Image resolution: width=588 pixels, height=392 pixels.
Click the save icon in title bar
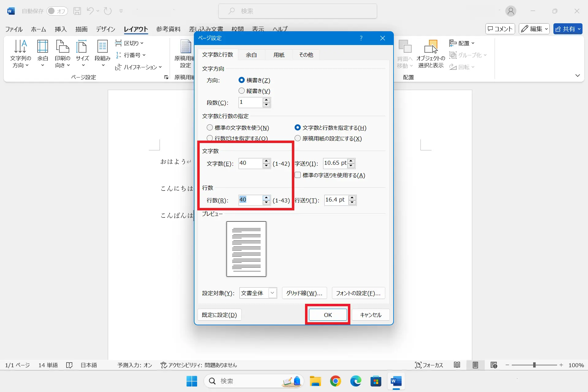click(77, 11)
